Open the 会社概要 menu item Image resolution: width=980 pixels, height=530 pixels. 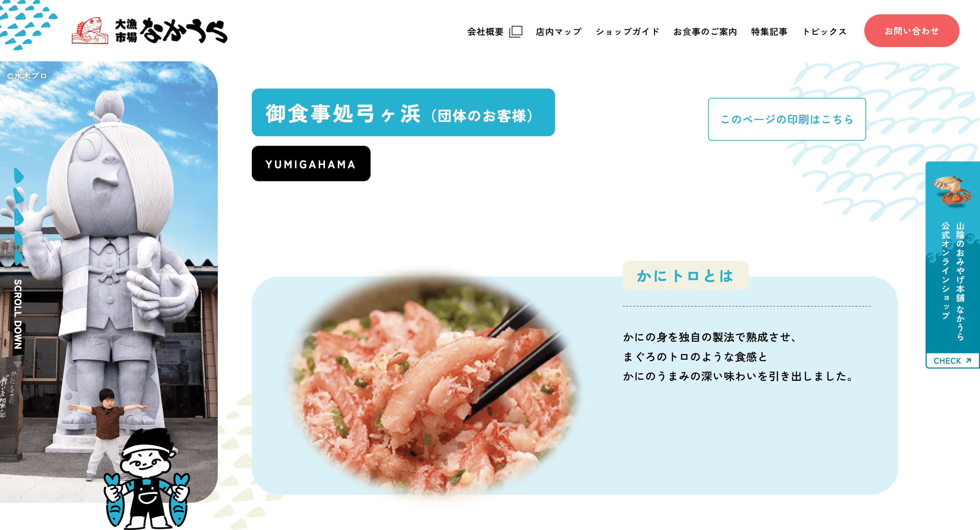coord(485,31)
